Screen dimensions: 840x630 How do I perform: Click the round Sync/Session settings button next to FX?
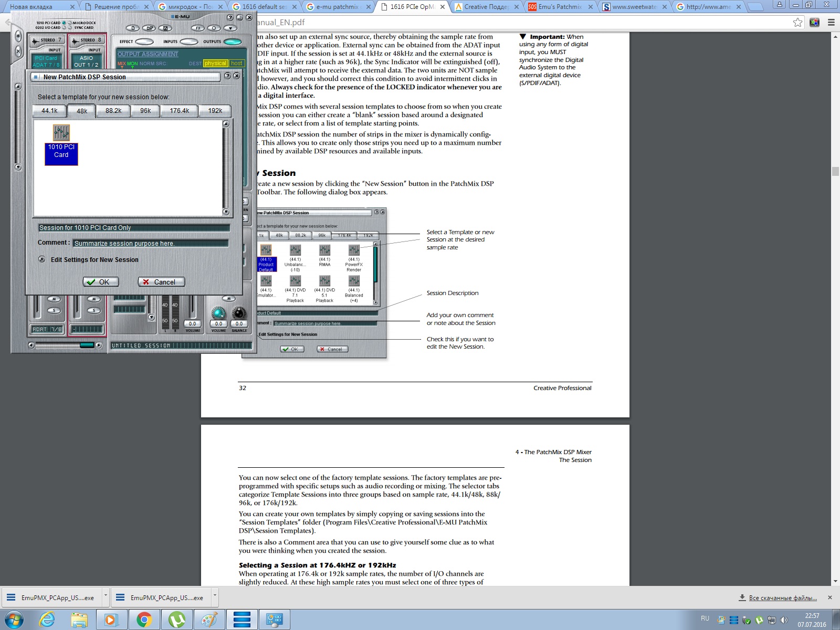tap(214, 28)
